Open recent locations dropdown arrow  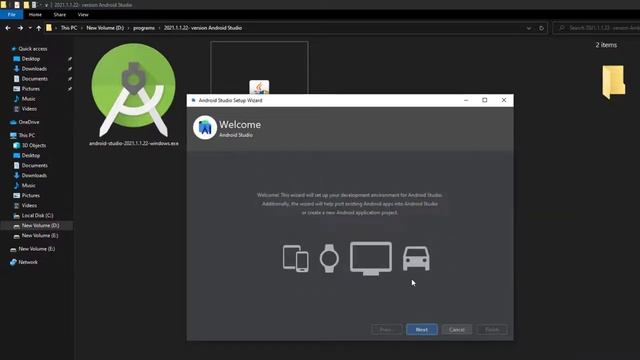pyautogui.click(x=30, y=28)
